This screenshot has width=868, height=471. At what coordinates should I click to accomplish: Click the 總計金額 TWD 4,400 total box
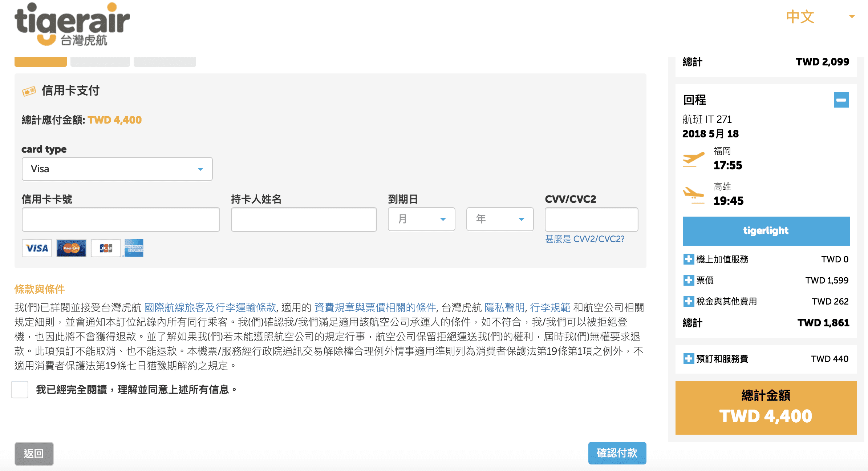[x=766, y=408]
